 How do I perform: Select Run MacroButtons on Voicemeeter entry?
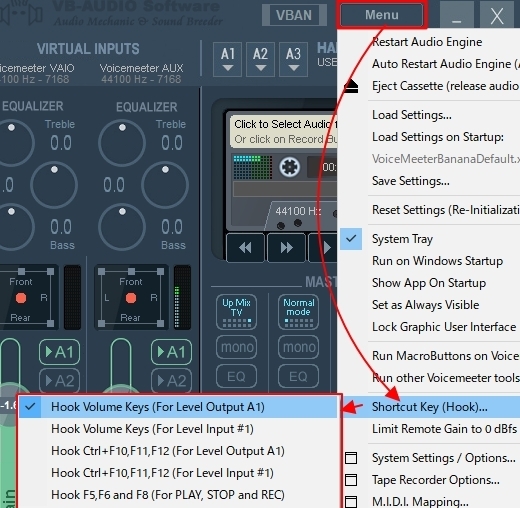(x=445, y=356)
